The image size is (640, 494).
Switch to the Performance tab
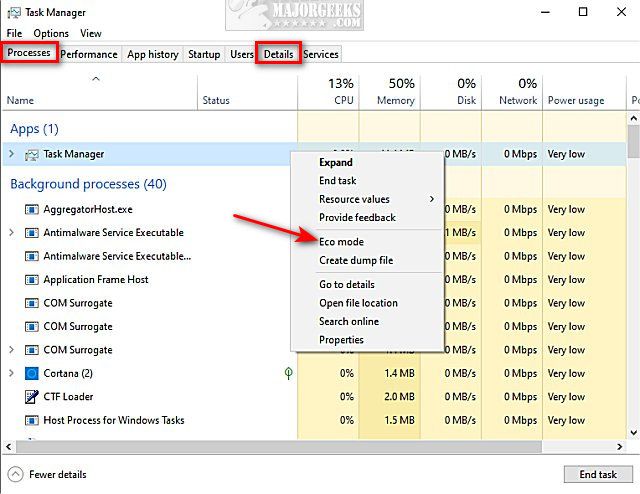point(89,54)
